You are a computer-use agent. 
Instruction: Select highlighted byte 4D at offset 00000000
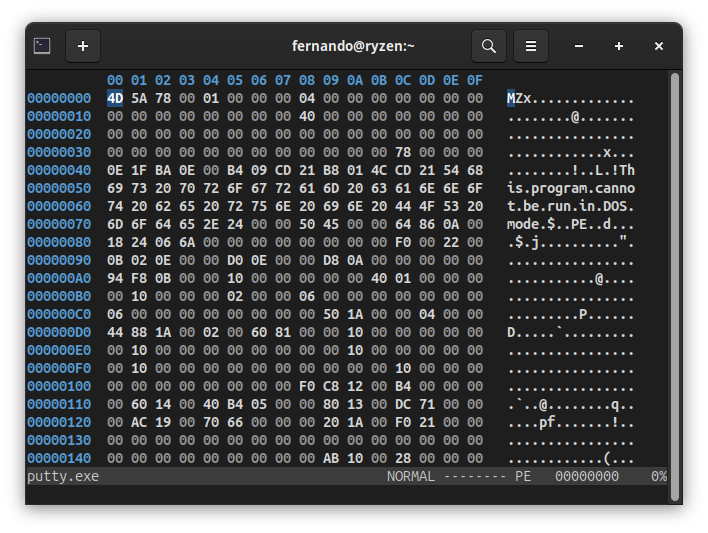115,98
